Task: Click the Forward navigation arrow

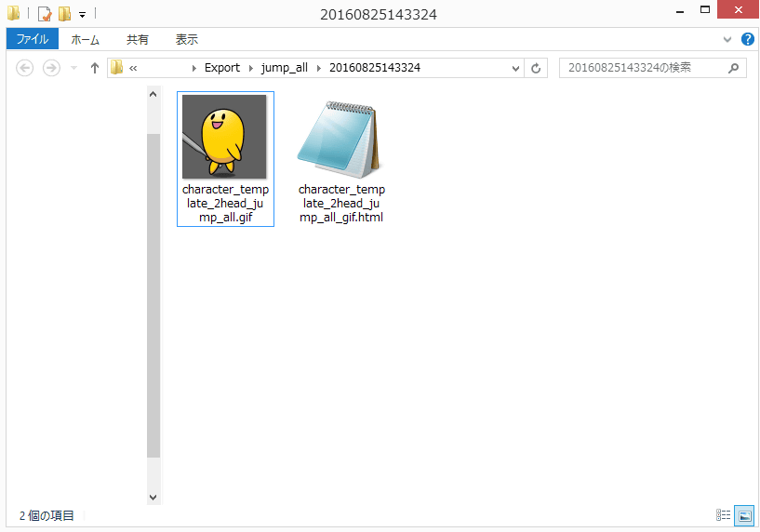Action: click(51, 68)
